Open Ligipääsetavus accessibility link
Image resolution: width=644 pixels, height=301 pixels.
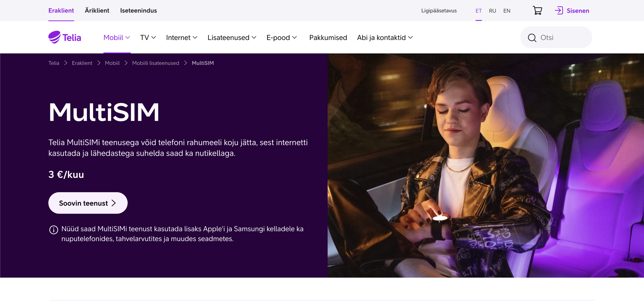point(439,11)
